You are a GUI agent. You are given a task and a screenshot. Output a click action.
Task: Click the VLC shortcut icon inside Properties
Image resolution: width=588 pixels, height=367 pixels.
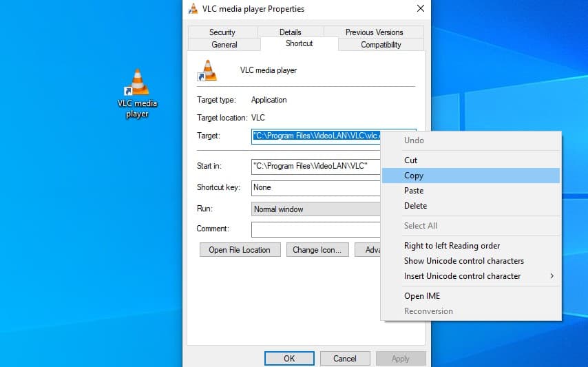click(207, 70)
